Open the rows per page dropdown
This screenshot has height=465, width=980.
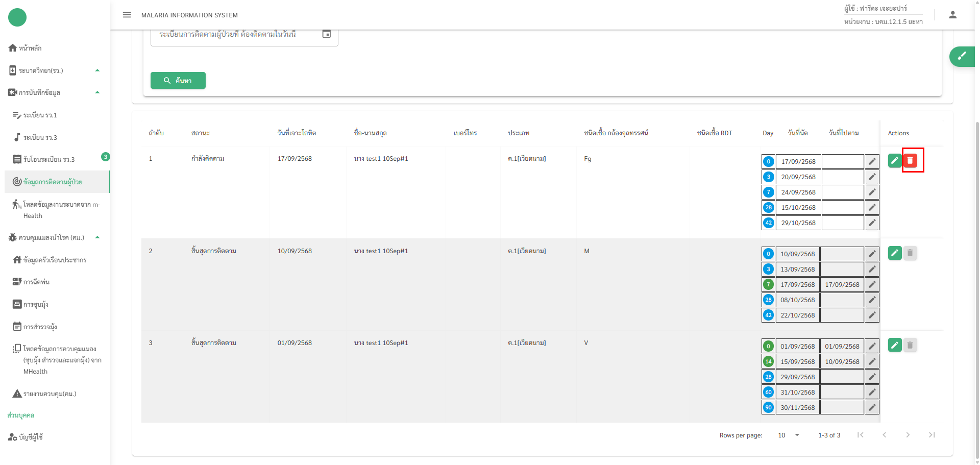click(789, 435)
